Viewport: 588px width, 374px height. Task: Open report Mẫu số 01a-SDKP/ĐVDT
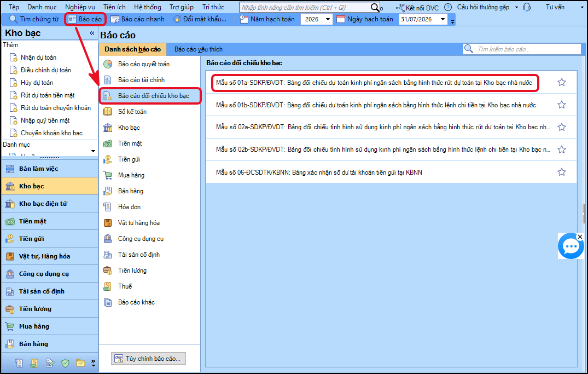pos(374,83)
